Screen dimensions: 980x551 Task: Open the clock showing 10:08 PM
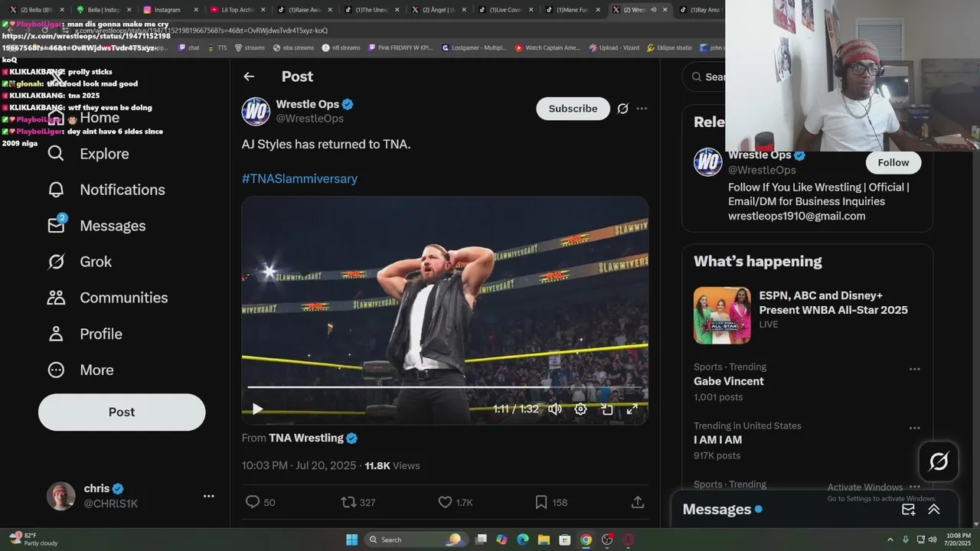(959, 540)
